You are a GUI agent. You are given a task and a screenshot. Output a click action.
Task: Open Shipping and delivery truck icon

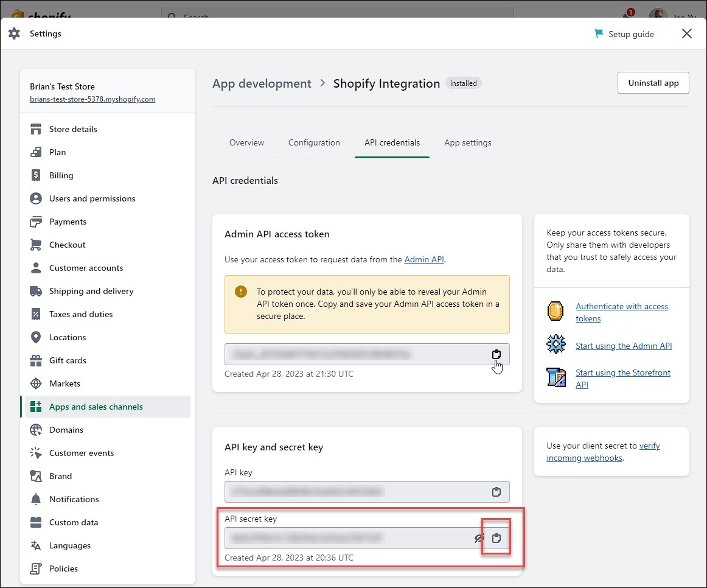pos(36,291)
